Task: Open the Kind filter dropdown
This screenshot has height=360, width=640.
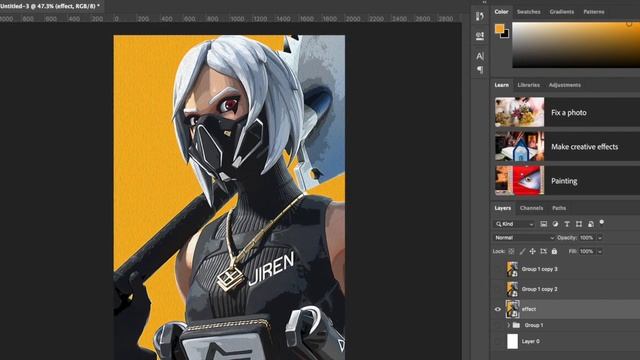Action: click(514, 224)
